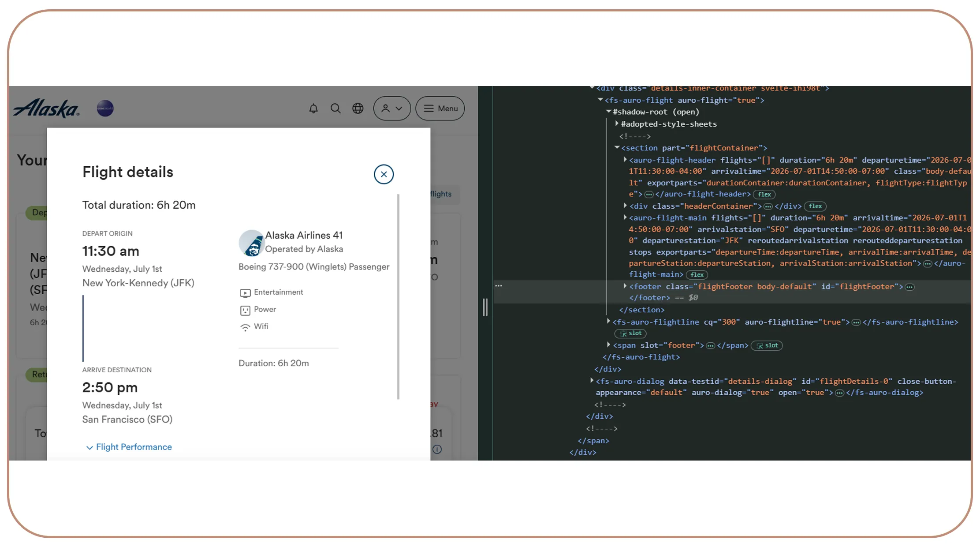
Task: Expand ellipsis inside fs-auro-flightline tag
Action: 856,322
